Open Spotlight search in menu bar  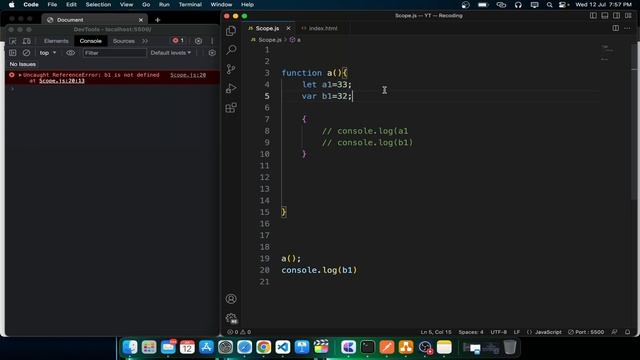[549, 4]
